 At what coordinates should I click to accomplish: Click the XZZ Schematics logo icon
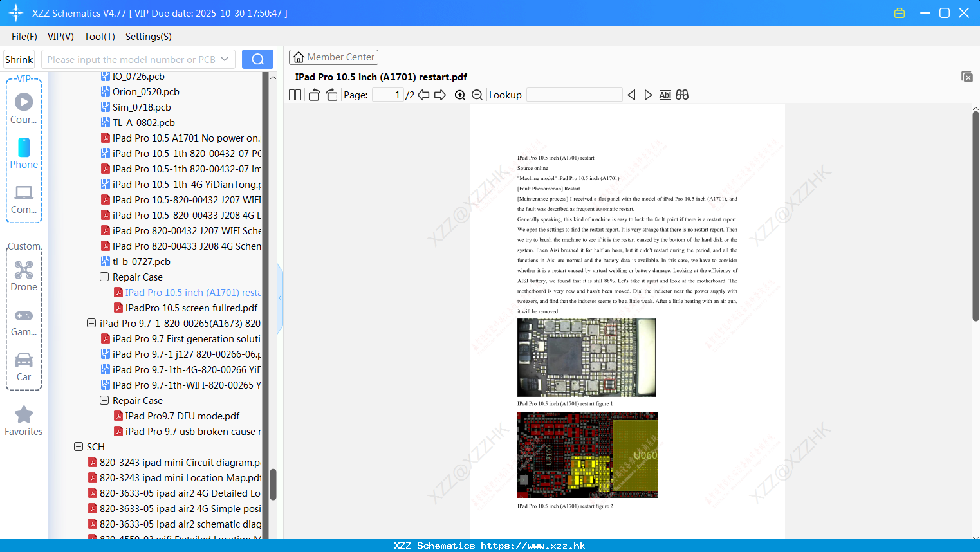[x=16, y=13]
